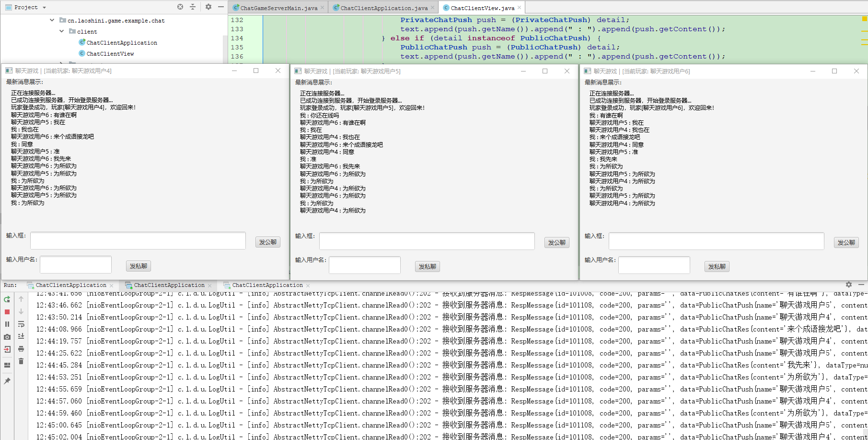This screenshot has height=440, width=868.
Task: Toggle soft-wrap in the console toolbar
Action: click(21, 324)
